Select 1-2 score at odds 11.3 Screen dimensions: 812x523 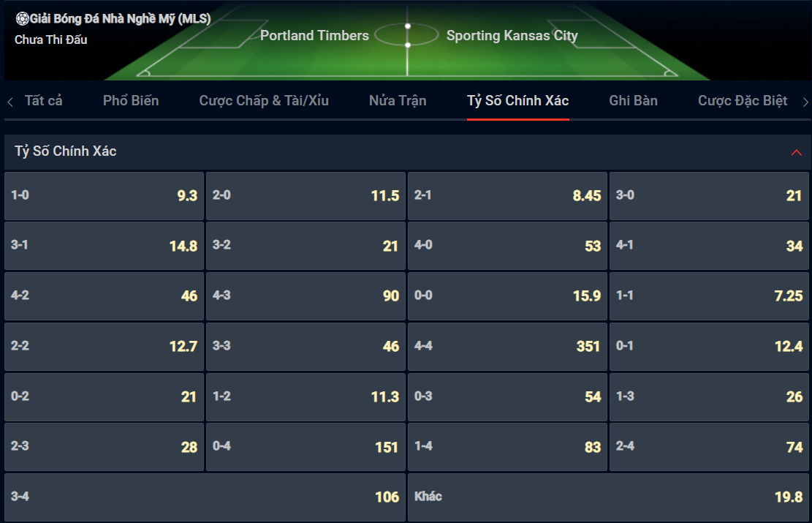[x=306, y=396]
